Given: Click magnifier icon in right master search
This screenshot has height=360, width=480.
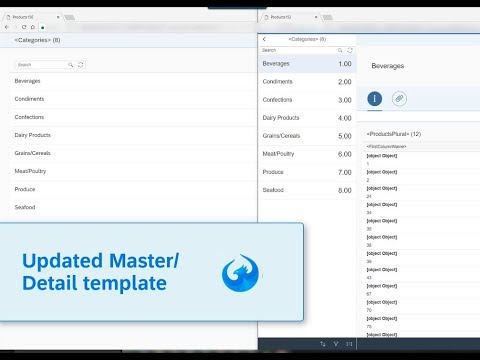Looking at the screenshot, I should tap(340, 50).
